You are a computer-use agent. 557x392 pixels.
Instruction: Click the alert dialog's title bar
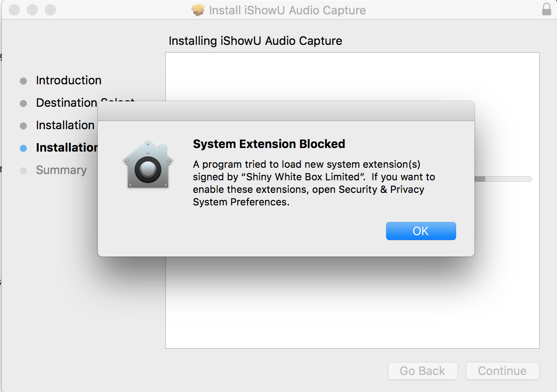[x=286, y=111]
